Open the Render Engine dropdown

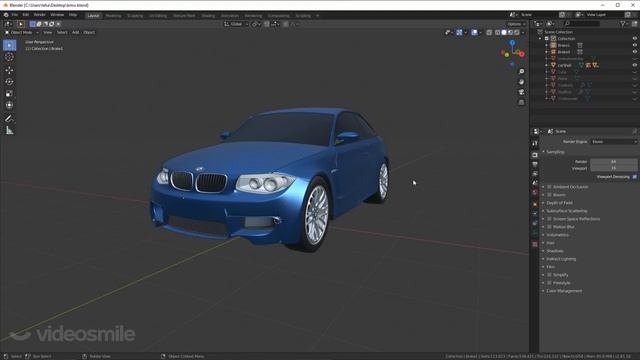[614, 142]
